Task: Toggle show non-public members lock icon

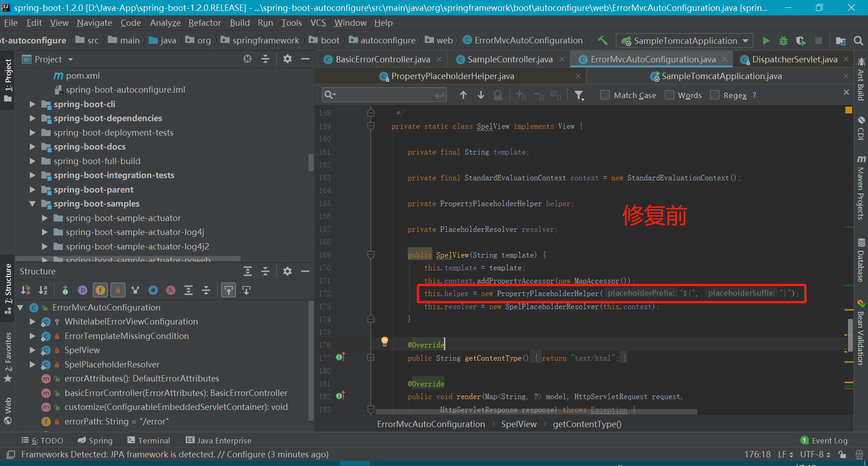Action: [x=118, y=290]
